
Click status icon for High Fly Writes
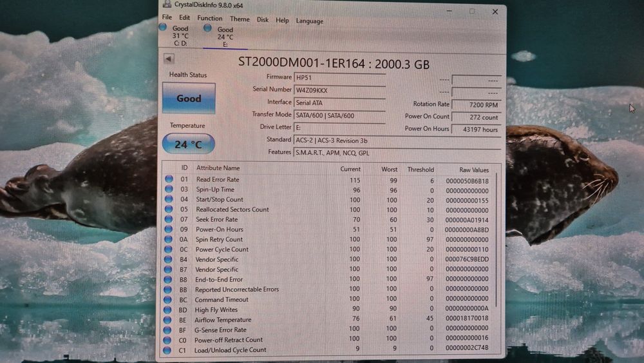[167, 309]
